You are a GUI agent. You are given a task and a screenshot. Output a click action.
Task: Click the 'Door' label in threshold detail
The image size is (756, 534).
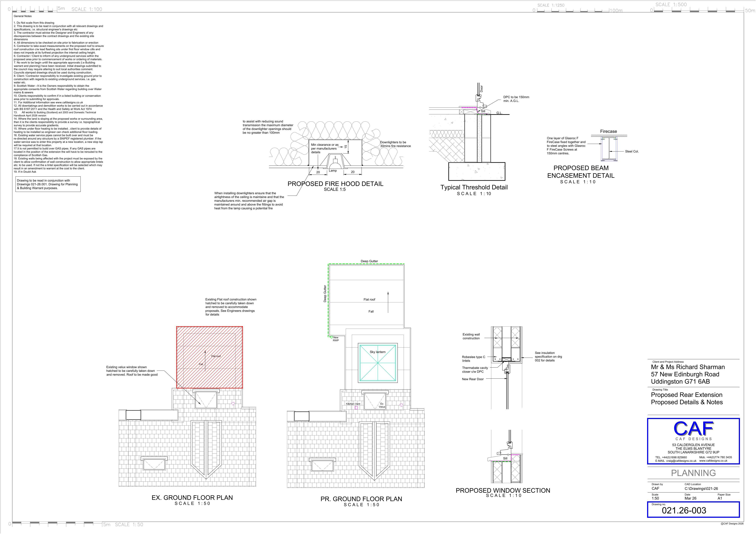tap(481, 89)
